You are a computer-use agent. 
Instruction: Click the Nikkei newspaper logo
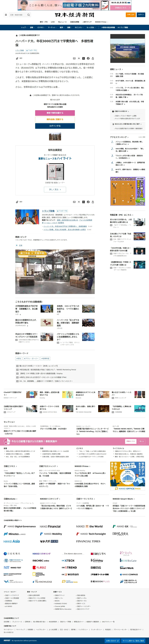point(74,15)
